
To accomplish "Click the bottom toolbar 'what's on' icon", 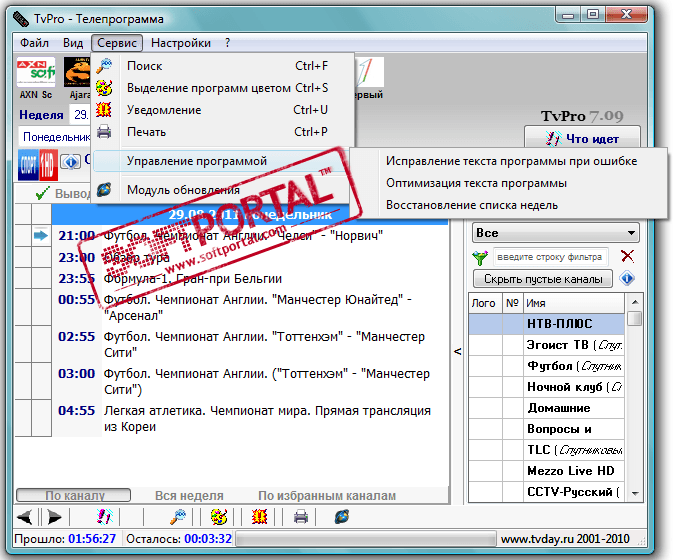I will pyautogui.click(x=104, y=516).
